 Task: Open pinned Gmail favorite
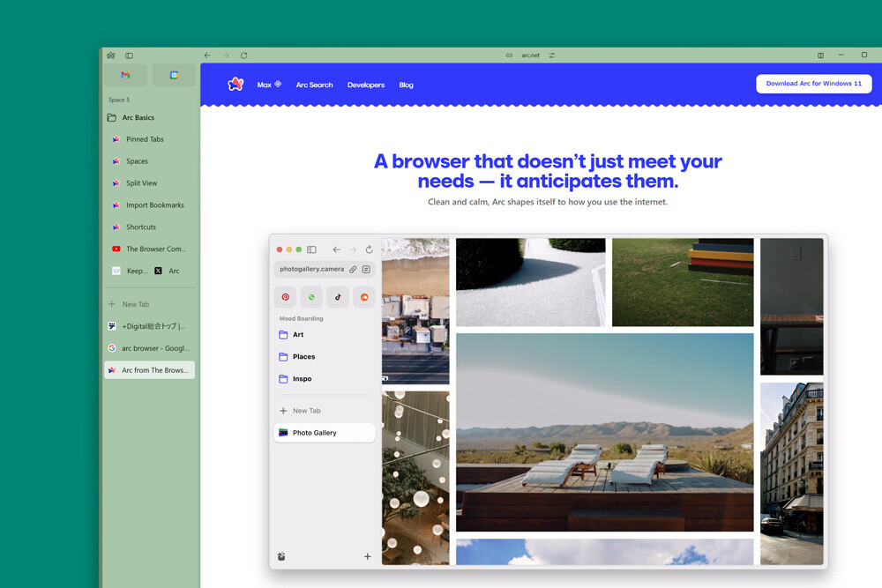tap(125, 75)
